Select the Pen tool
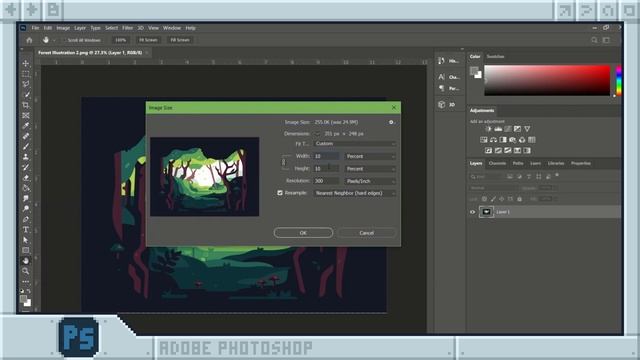 (26, 220)
